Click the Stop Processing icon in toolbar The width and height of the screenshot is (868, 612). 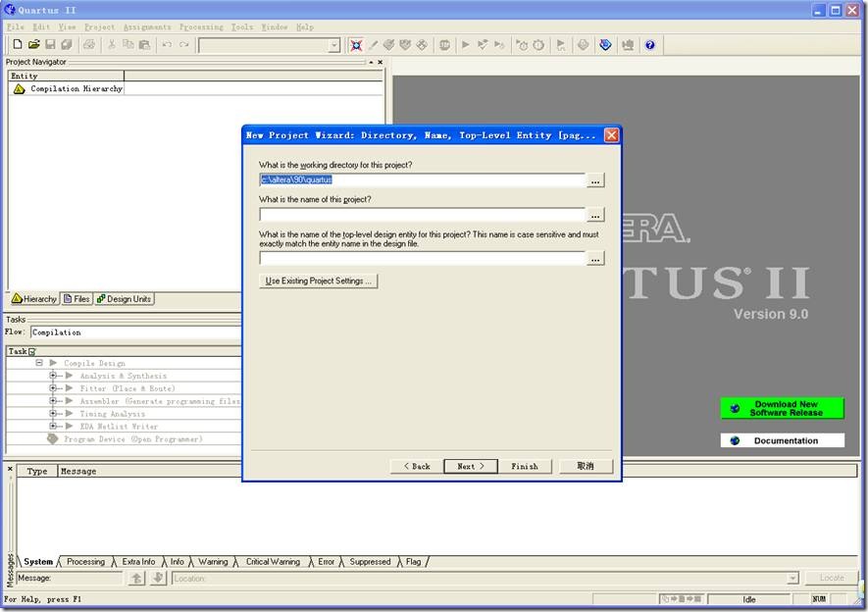[444, 45]
